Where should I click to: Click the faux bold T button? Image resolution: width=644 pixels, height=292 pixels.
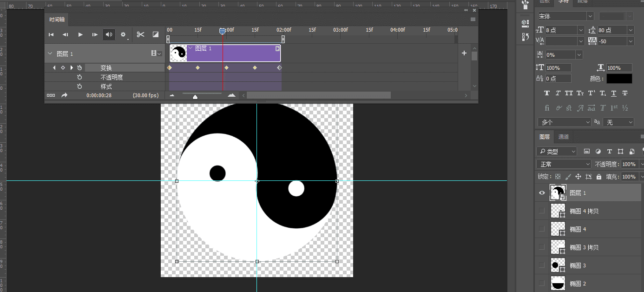click(x=547, y=93)
